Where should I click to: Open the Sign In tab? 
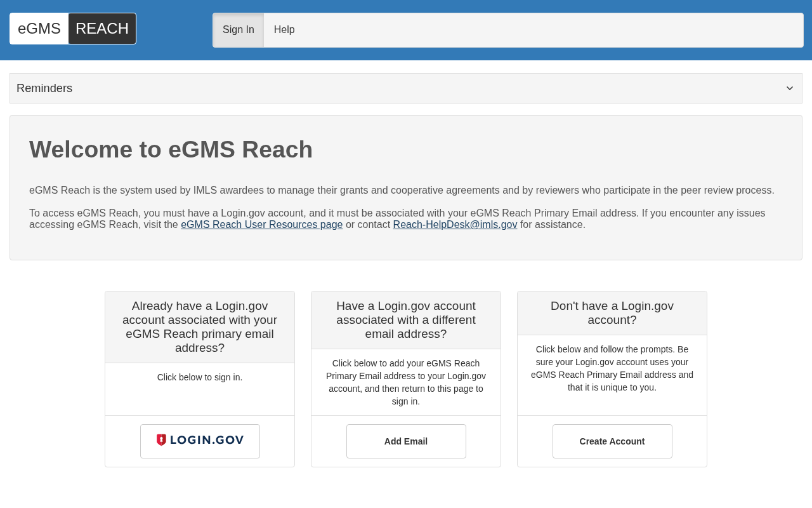coord(239,30)
